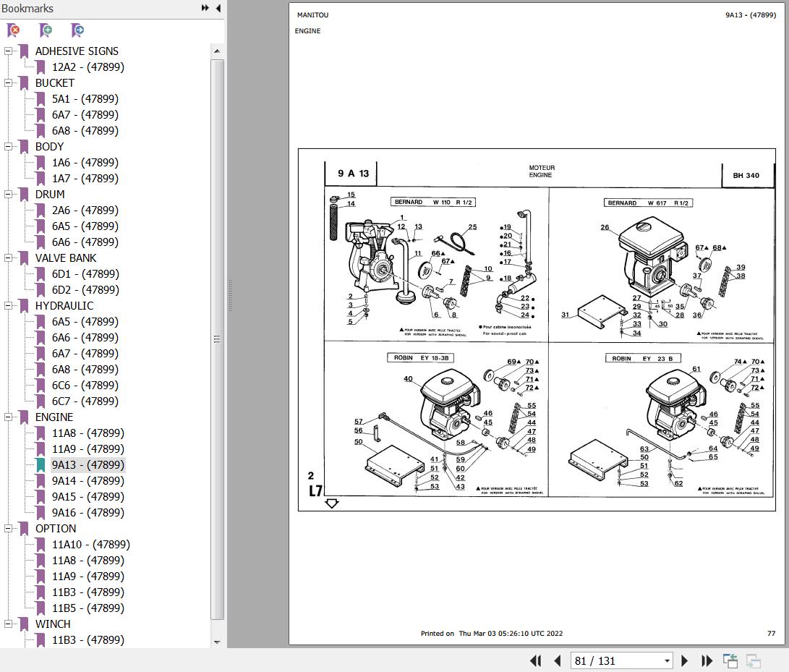Collapse the Bookmarks panel with left arrow

pos(218,8)
